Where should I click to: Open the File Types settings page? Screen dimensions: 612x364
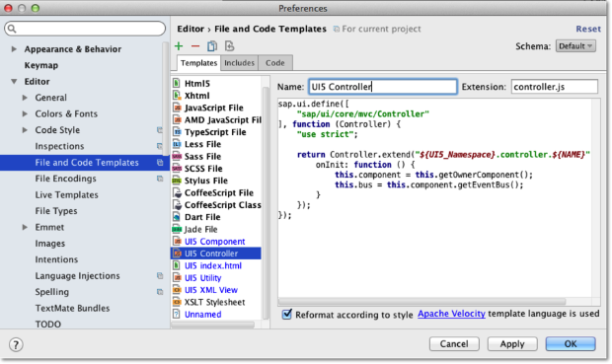[56, 211]
